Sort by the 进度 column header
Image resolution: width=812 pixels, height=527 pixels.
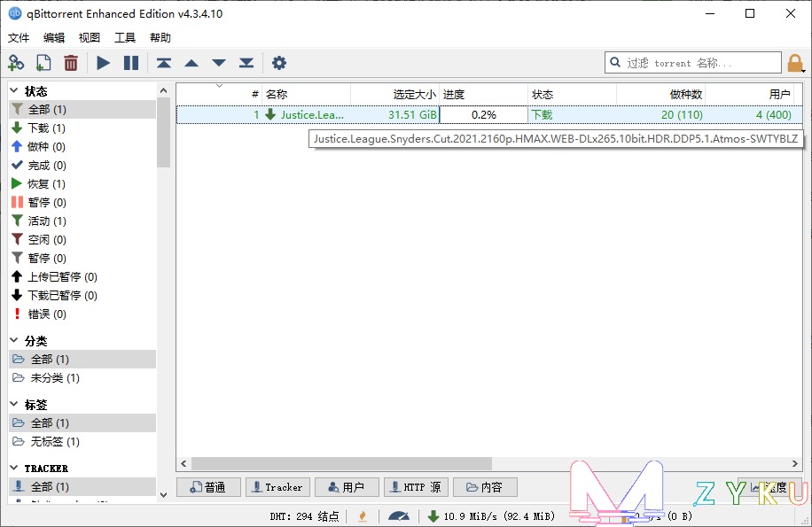[x=484, y=94]
